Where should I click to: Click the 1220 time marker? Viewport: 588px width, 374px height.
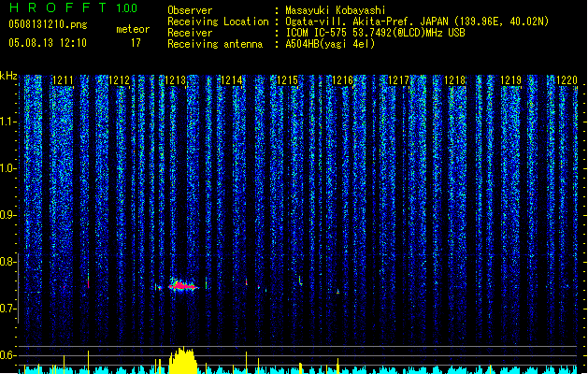[x=566, y=80]
